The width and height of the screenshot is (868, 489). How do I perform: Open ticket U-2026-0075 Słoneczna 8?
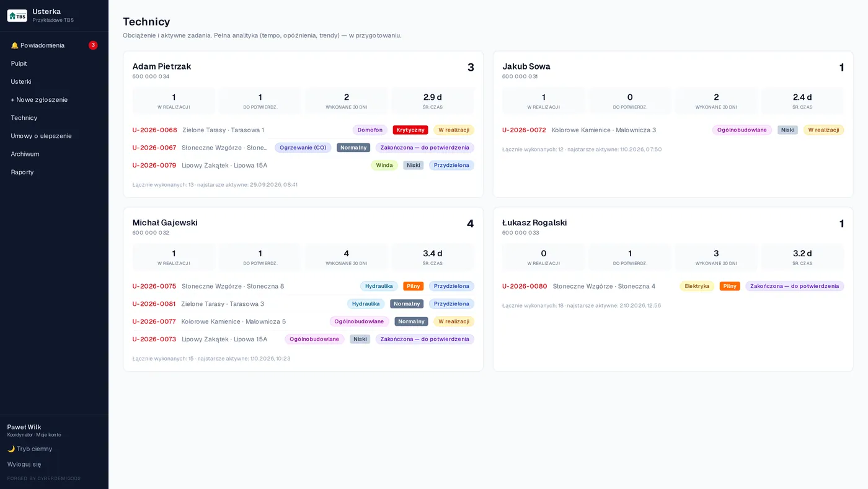coord(154,286)
